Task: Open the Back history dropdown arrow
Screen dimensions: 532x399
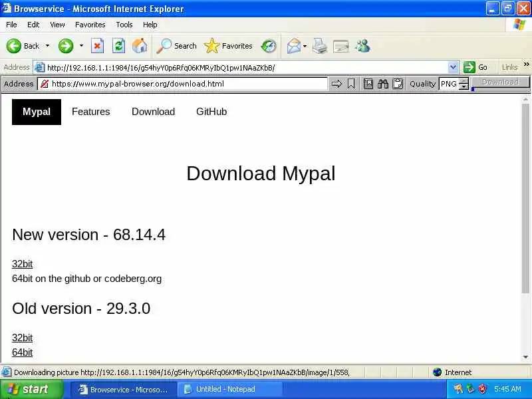Action: pos(47,46)
